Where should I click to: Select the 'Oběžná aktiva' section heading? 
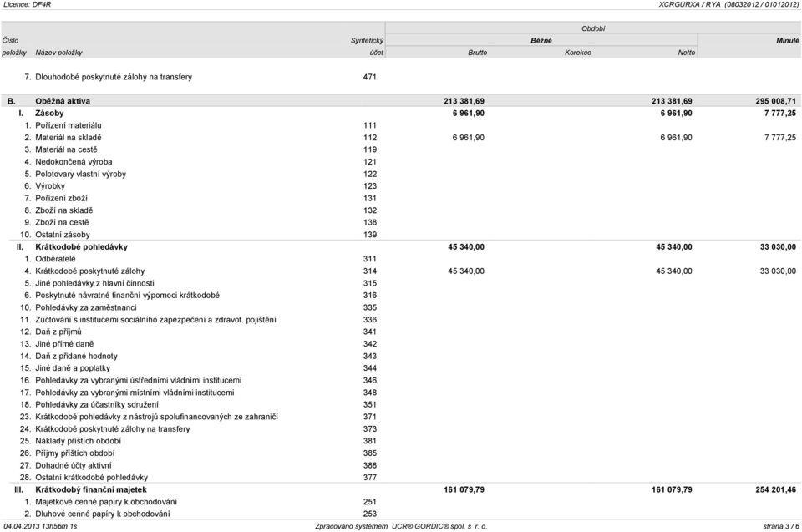point(63,101)
